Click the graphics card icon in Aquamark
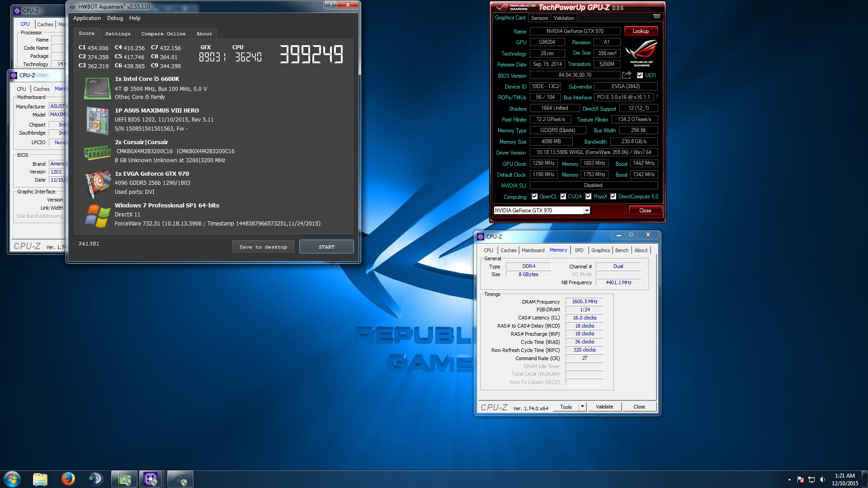This screenshot has width=868, height=488. [x=97, y=184]
